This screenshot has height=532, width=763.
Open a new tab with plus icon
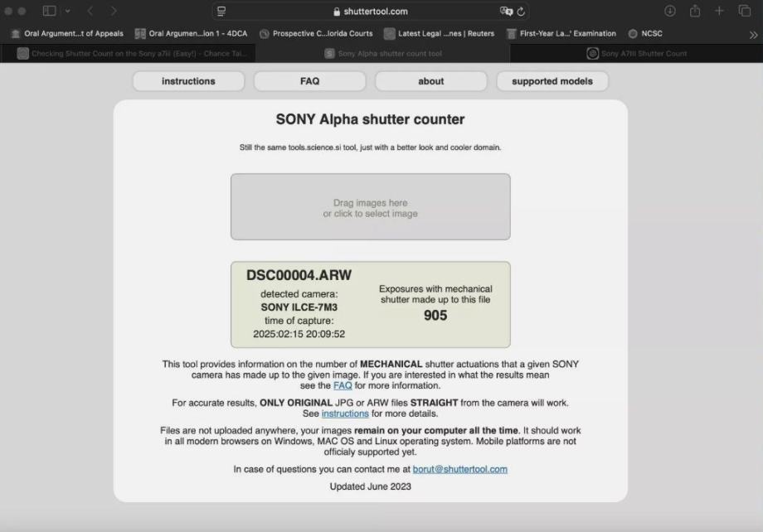(719, 11)
